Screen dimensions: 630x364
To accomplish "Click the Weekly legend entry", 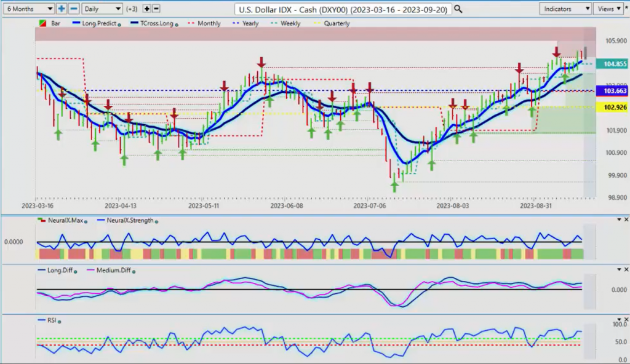I will click(285, 23).
